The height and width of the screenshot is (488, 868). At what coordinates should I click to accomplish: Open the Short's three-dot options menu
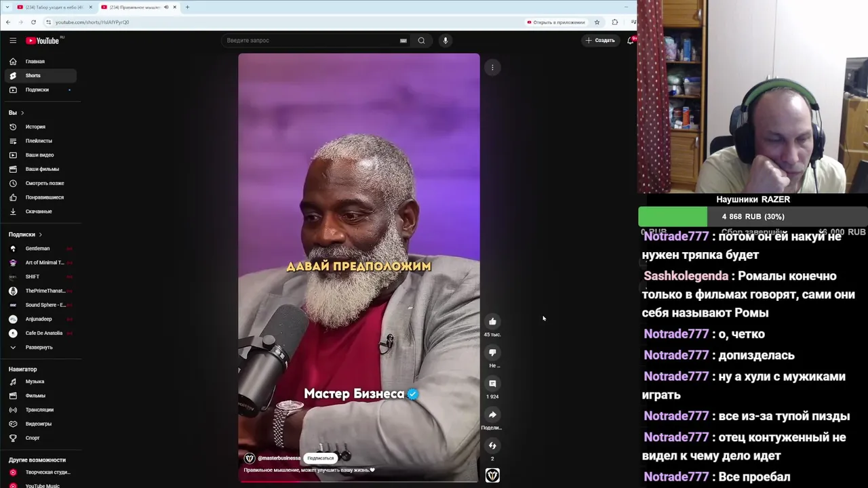(x=492, y=67)
